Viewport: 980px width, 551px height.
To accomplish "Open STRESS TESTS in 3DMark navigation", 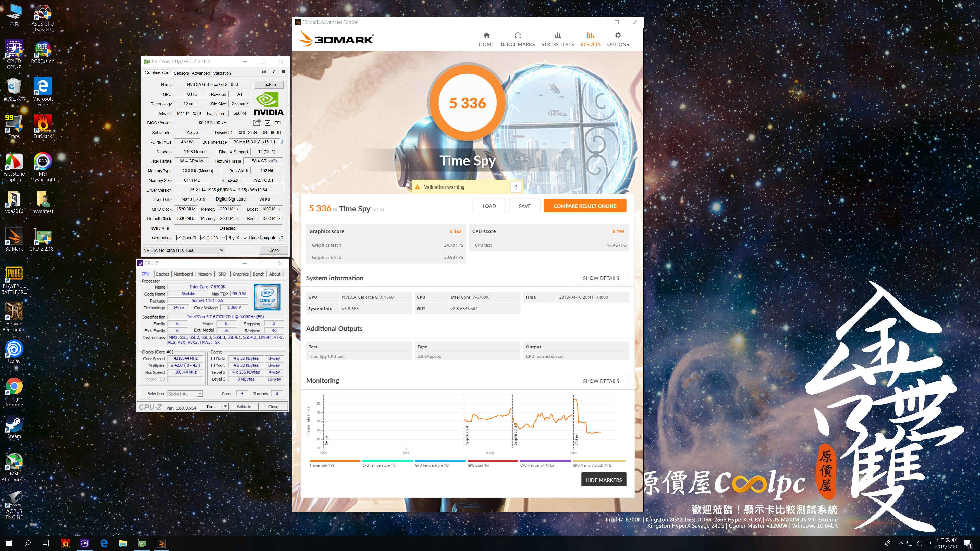I will 557,40.
